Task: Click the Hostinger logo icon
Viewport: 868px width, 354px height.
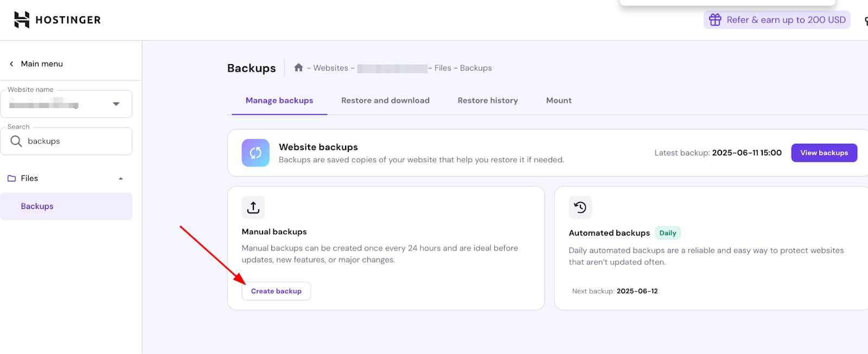Action: click(22, 20)
